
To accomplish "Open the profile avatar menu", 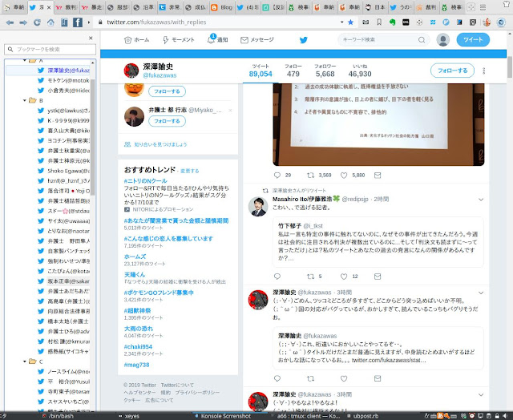I will 442,40.
